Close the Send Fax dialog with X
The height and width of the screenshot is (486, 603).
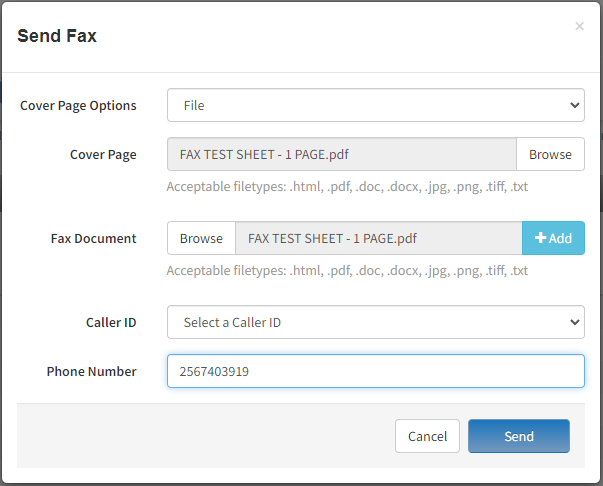tap(579, 26)
